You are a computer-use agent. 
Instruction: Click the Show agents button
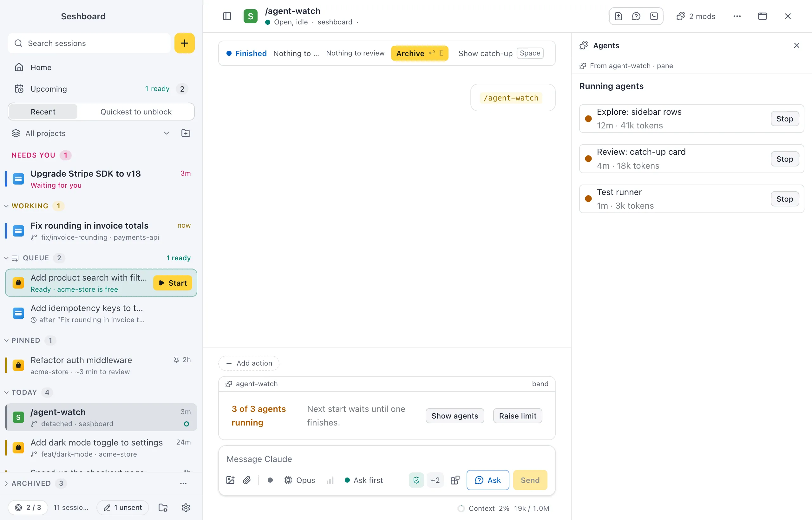point(455,416)
